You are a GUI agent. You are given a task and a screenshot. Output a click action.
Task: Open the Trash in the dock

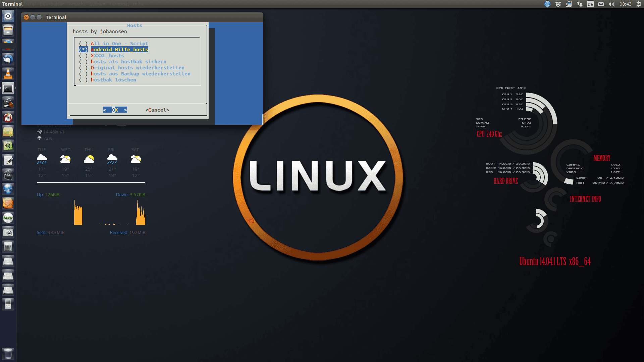(8, 353)
